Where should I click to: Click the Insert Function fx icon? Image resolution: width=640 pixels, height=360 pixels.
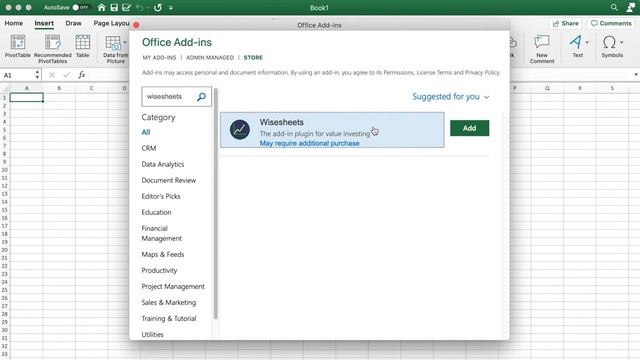pos(82,75)
